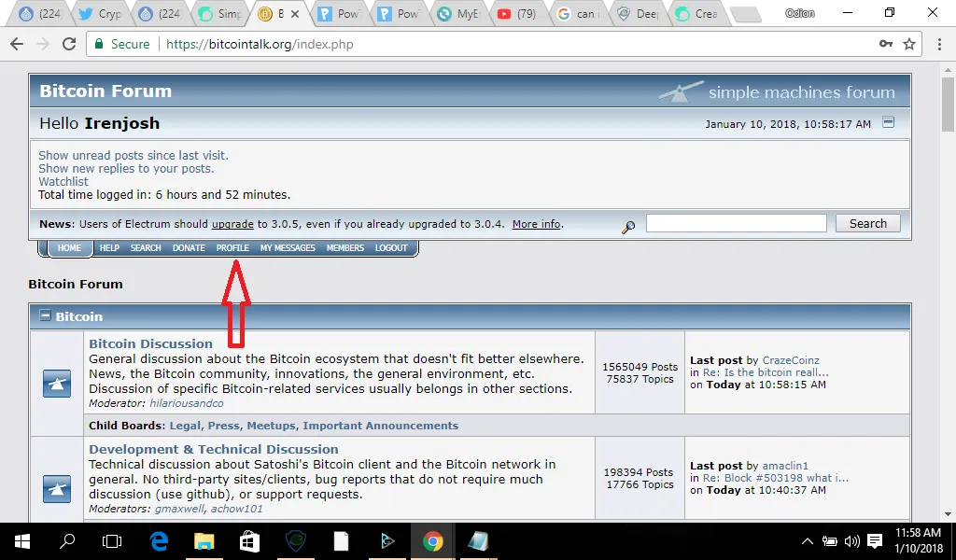Open Windows taskbar search
The image size is (956, 560).
click(67, 541)
